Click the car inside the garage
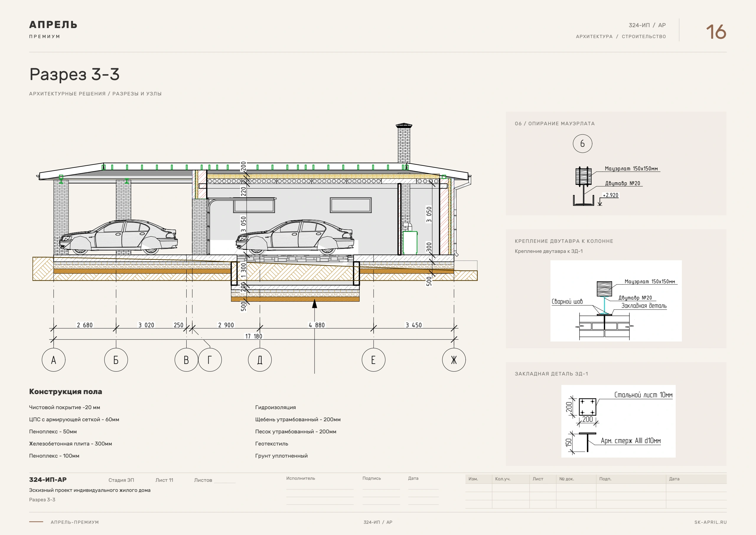Screen dimensions: 756x535 [x=295, y=237]
